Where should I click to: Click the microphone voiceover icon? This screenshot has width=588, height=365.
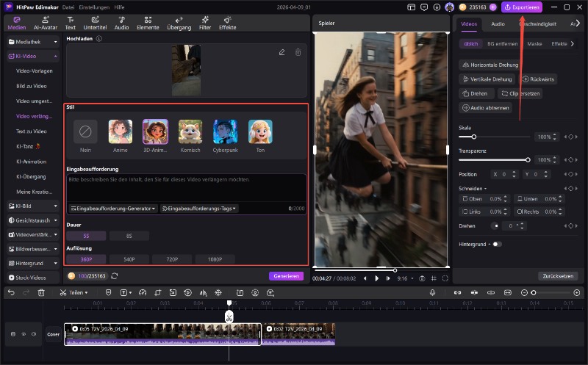[x=433, y=292]
